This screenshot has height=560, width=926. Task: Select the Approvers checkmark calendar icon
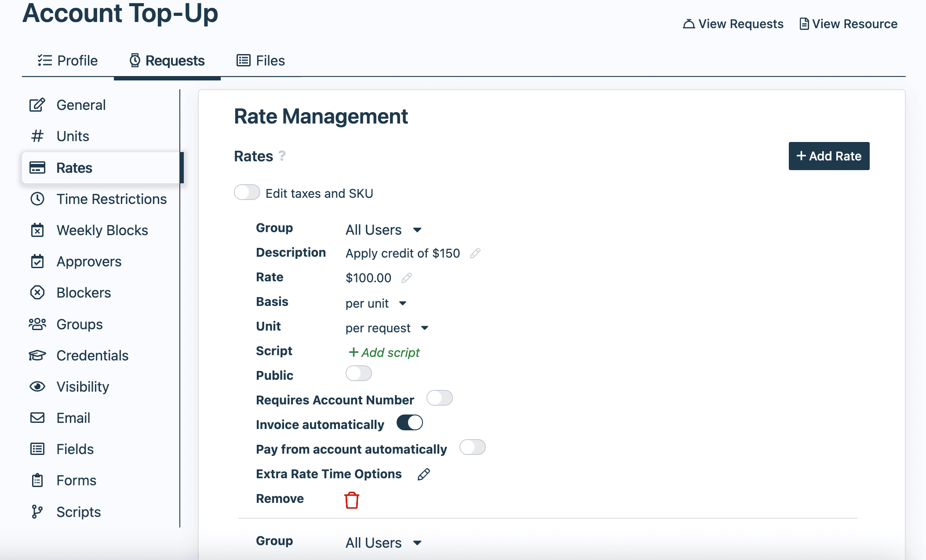(37, 261)
